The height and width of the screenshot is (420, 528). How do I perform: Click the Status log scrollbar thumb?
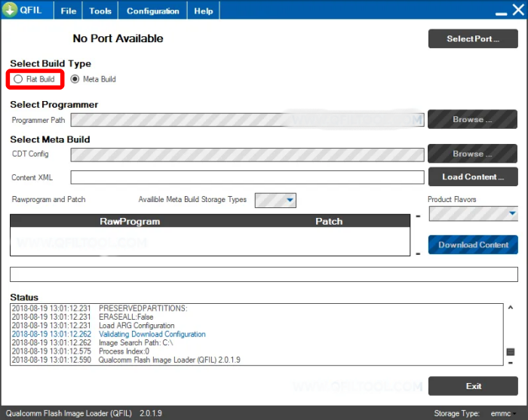[x=511, y=351]
